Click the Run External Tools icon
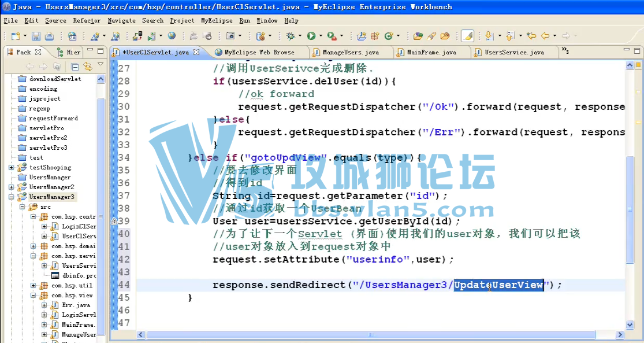The width and height of the screenshot is (644, 343). 332,36
